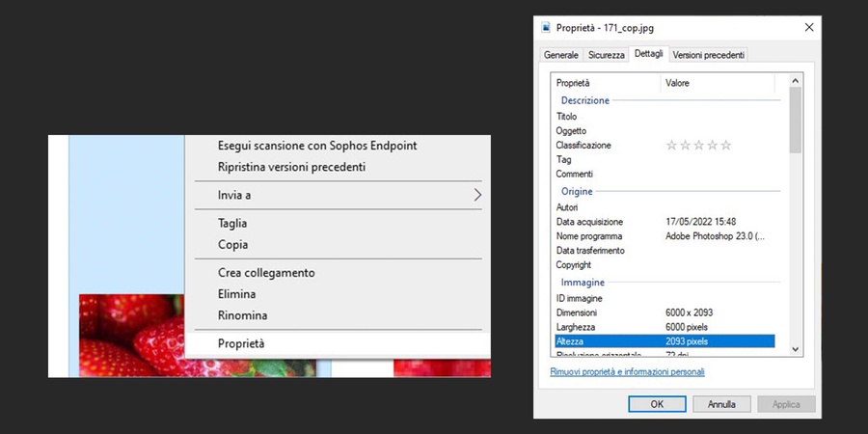The image size is (868, 434).
Task: Open the Generale tab
Action: click(x=561, y=55)
